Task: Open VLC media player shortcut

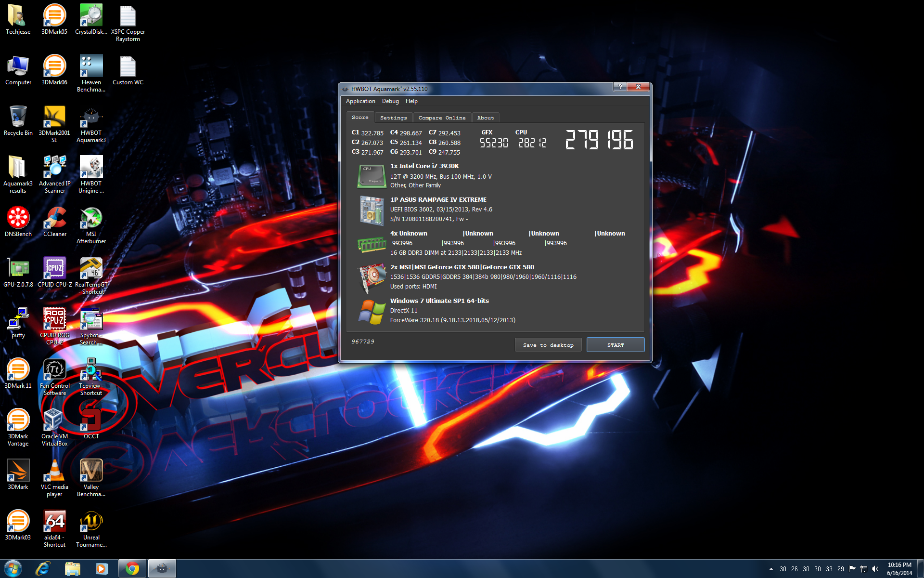Action: click(x=54, y=478)
